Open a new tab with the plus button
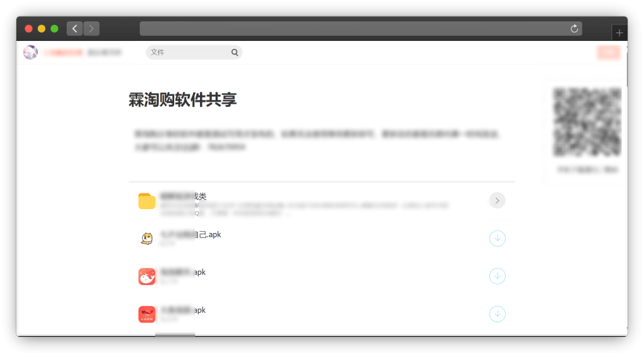 pos(619,33)
